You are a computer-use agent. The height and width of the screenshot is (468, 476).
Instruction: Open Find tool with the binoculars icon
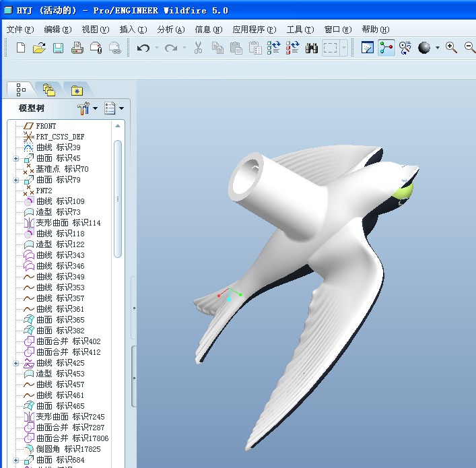click(312, 48)
